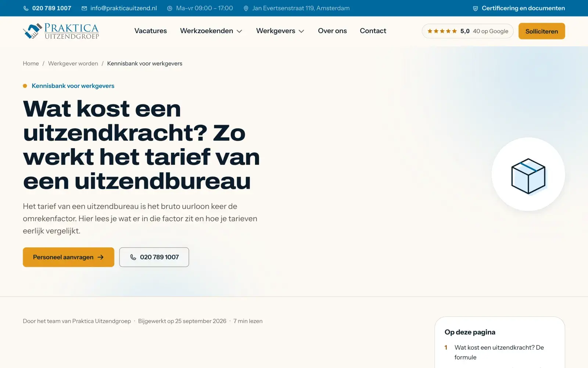588x368 pixels.
Task: Click the Personeel aanvragen button
Action: pyautogui.click(x=68, y=257)
